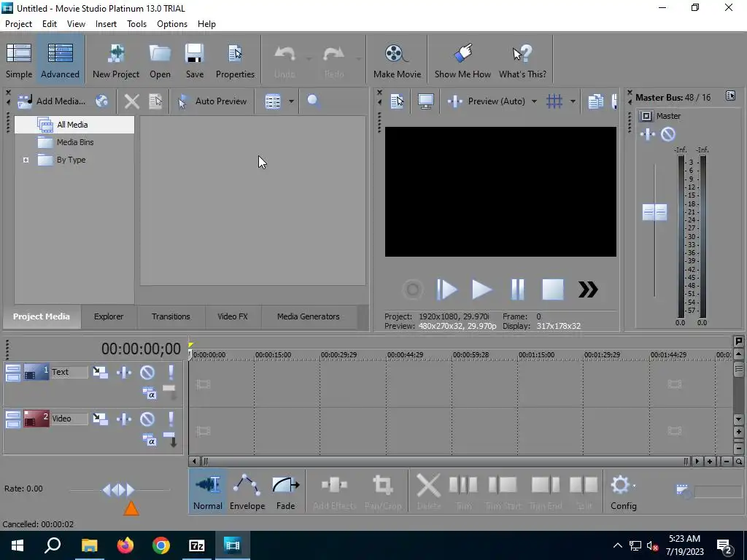Show hidden system tray icons

click(x=617, y=545)
